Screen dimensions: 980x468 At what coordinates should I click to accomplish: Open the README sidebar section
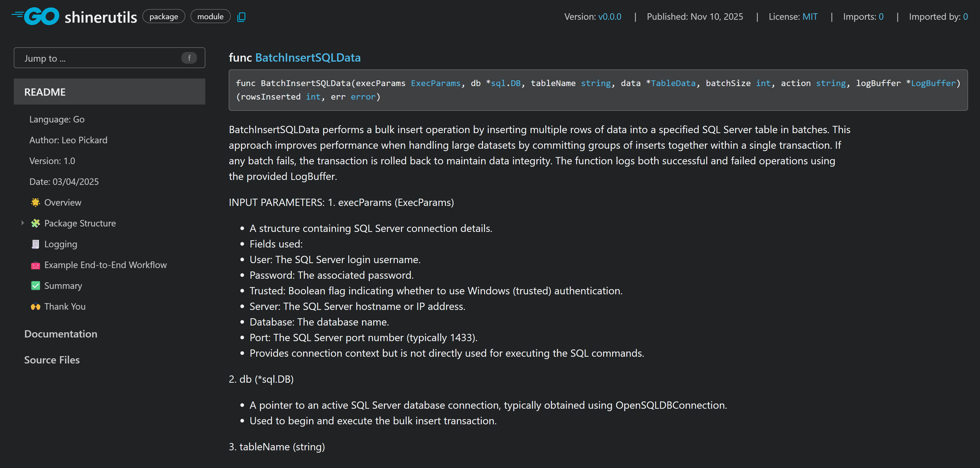(45, 92)
